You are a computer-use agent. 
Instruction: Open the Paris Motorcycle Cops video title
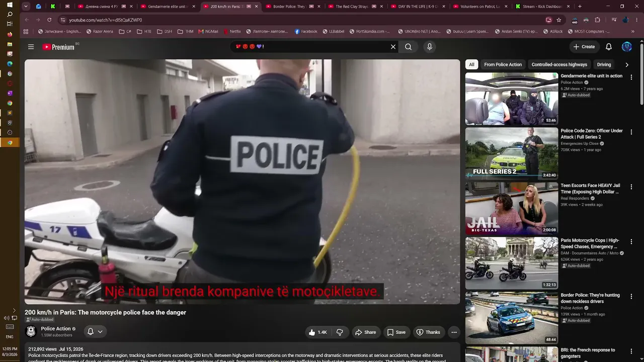(590, 243)
